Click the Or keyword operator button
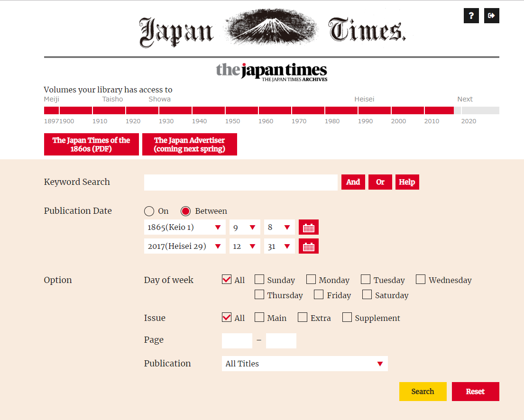 (380, 182)
